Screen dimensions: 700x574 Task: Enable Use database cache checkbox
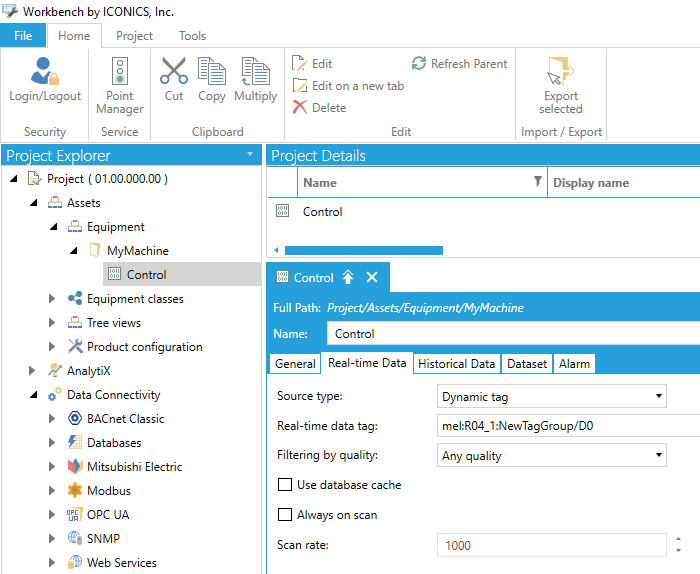[285, 484]
